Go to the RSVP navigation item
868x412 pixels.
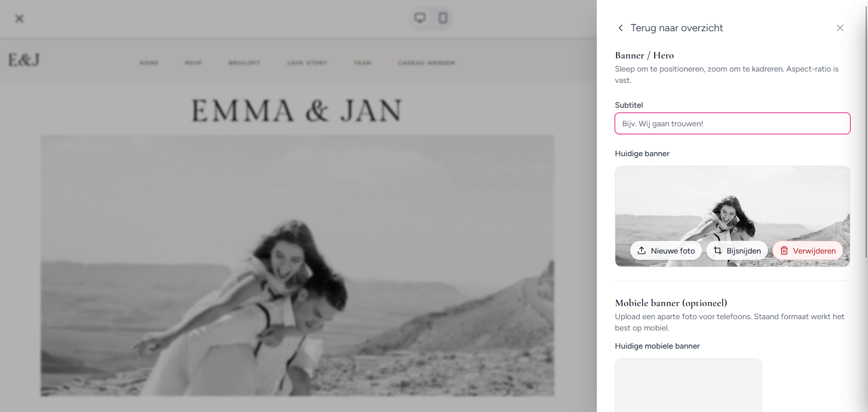click(x=193, y=63)
